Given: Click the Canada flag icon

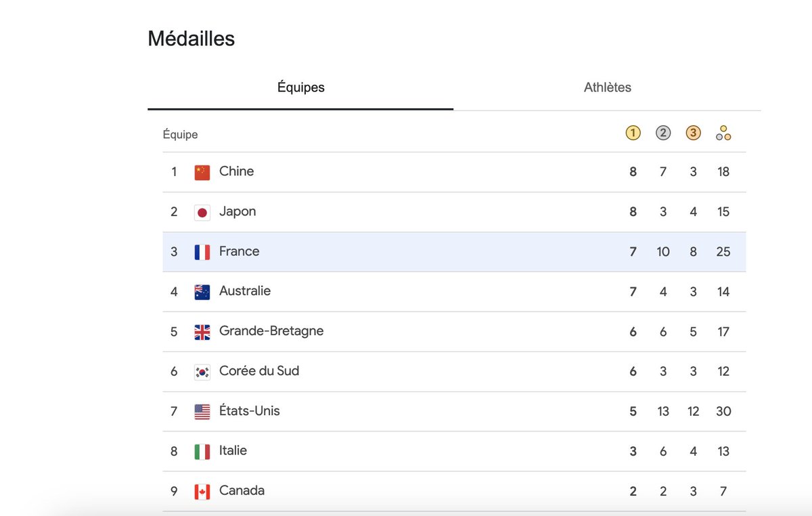Looking at the screenshot, I should (202, 492).
